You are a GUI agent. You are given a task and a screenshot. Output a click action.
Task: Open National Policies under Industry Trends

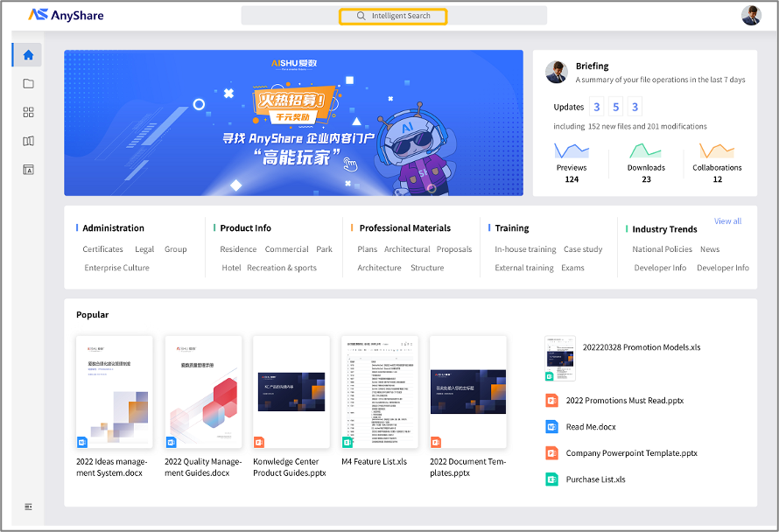(x=662, y=249)
